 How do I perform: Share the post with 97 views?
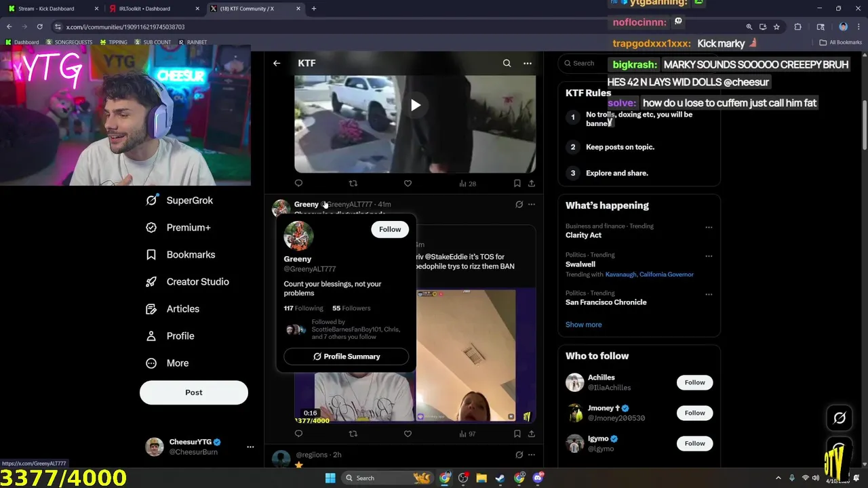coord(531,434)
